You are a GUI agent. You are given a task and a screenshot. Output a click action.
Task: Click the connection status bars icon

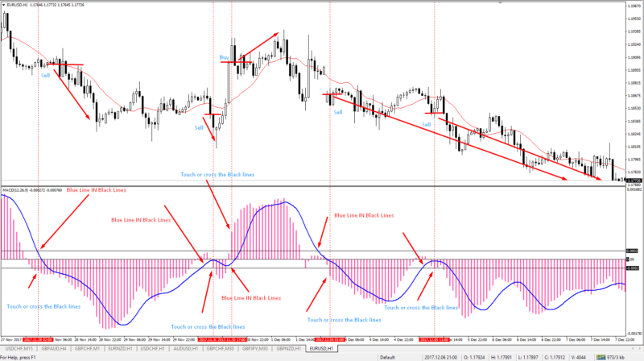(x=601, y=357)
